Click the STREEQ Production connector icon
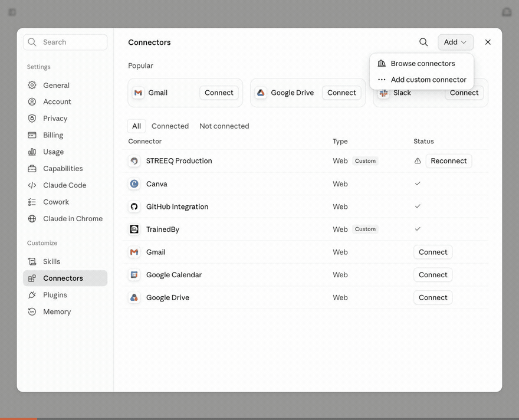 pyautogui.click(x=134, y=161)
